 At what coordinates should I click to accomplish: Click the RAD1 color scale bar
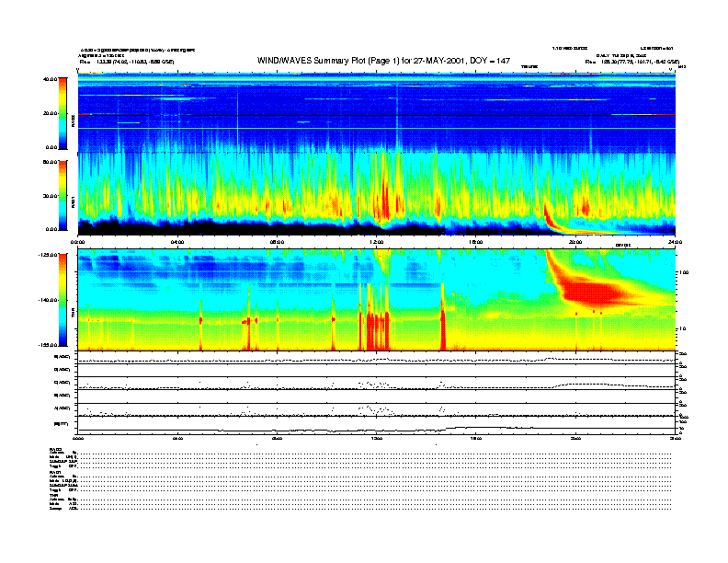click(63, 195)
